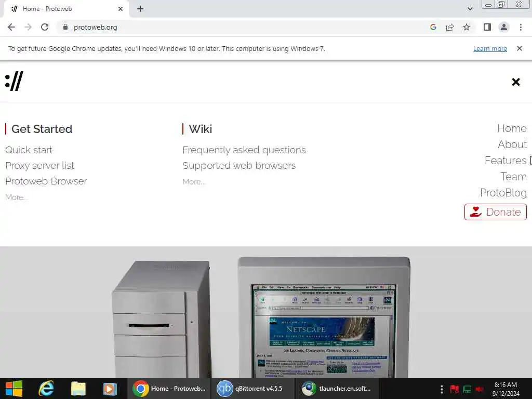Open Supported web browsers
This screenshot has height=399, width=532.
click(x=239, y=166)
